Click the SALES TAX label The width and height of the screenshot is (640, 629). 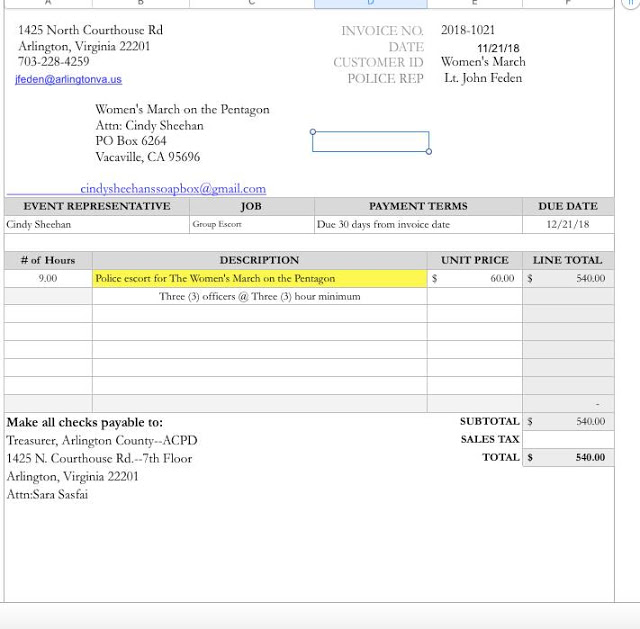click(490, 439)
